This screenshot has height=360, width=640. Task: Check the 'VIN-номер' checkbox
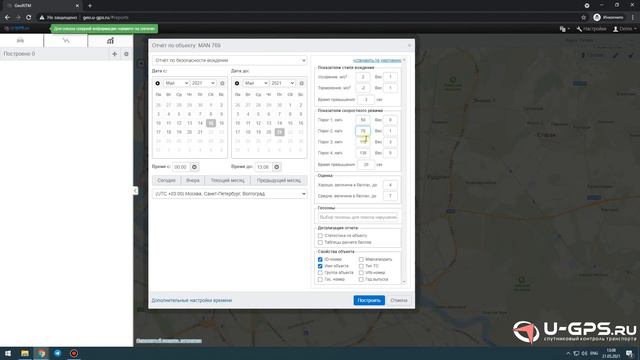[361, 273]
